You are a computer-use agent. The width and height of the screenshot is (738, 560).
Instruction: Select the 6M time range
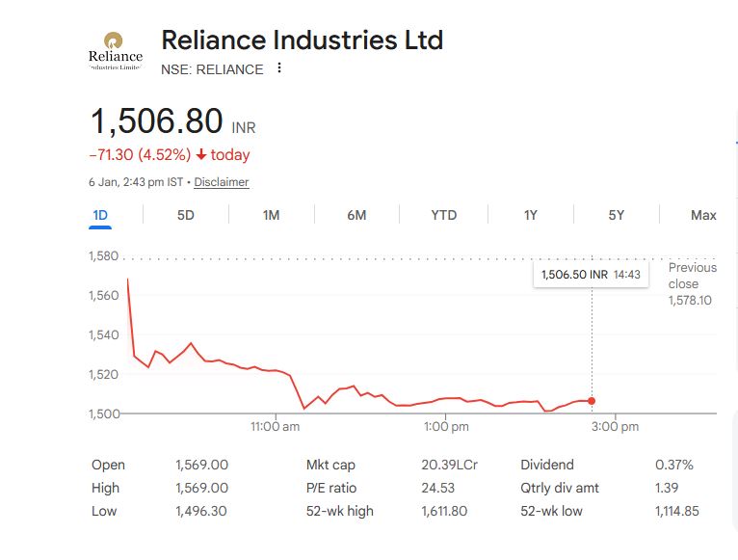pos(356,215)
